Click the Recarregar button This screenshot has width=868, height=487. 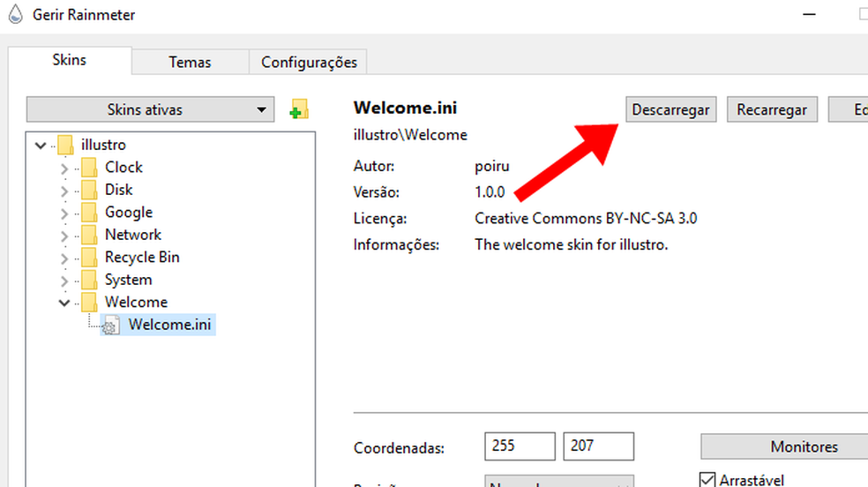point(772,109)
